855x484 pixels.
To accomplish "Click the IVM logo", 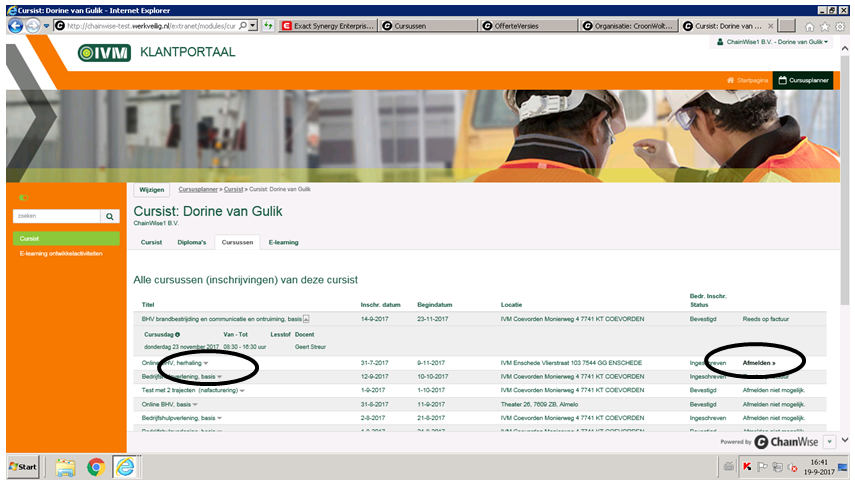I will [x=104, y=53].
